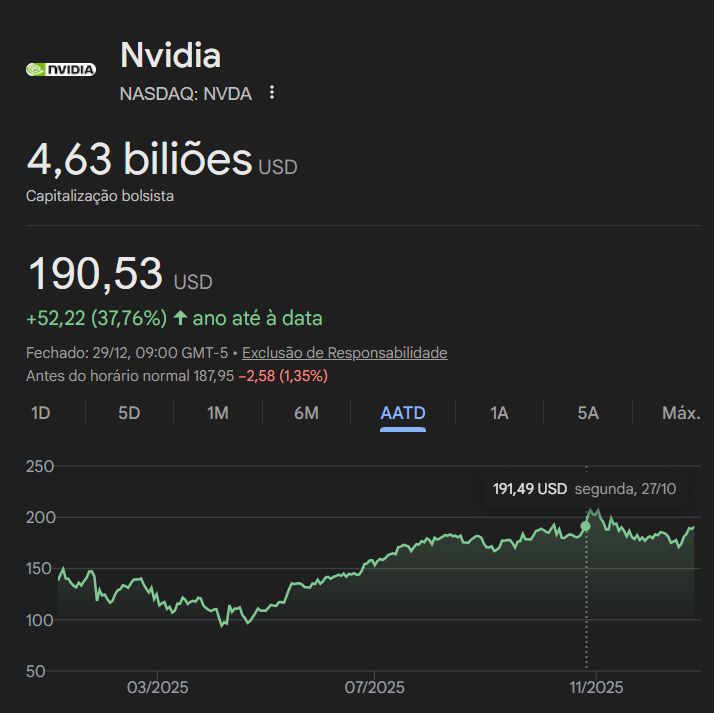The image size is (714, 713).
Task: Switch to the 5D range tab
Action: pos(129,413)
